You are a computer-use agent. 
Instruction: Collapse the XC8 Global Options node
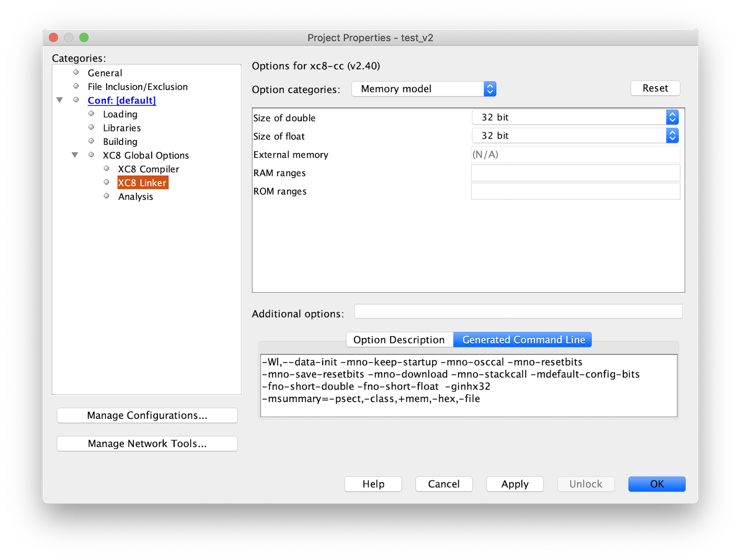point(75,155)
